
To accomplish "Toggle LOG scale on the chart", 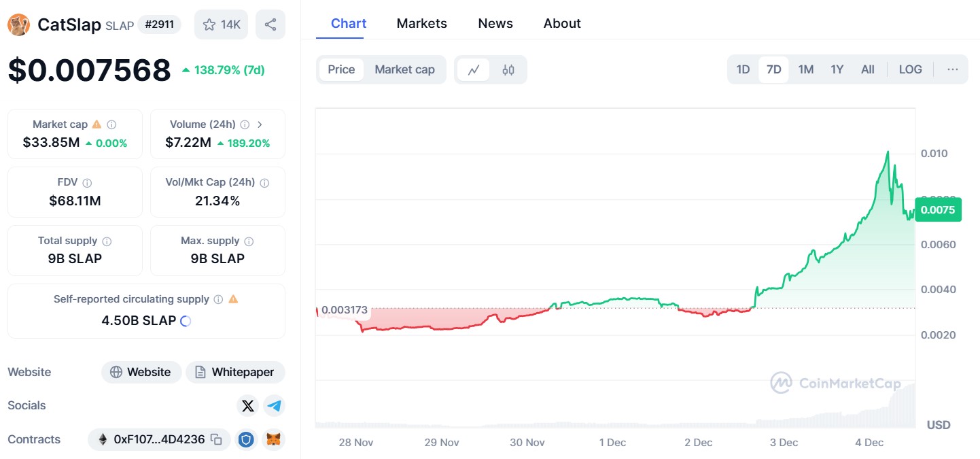I will 910,69.
